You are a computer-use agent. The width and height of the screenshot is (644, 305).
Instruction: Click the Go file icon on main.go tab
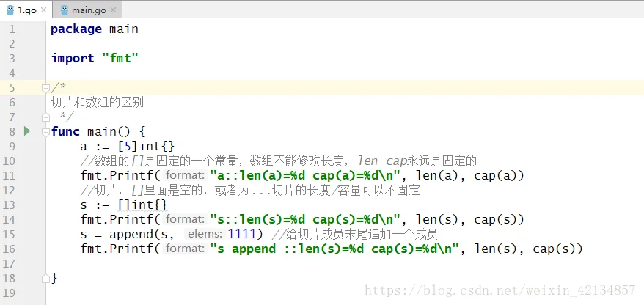tap(65, 10)
